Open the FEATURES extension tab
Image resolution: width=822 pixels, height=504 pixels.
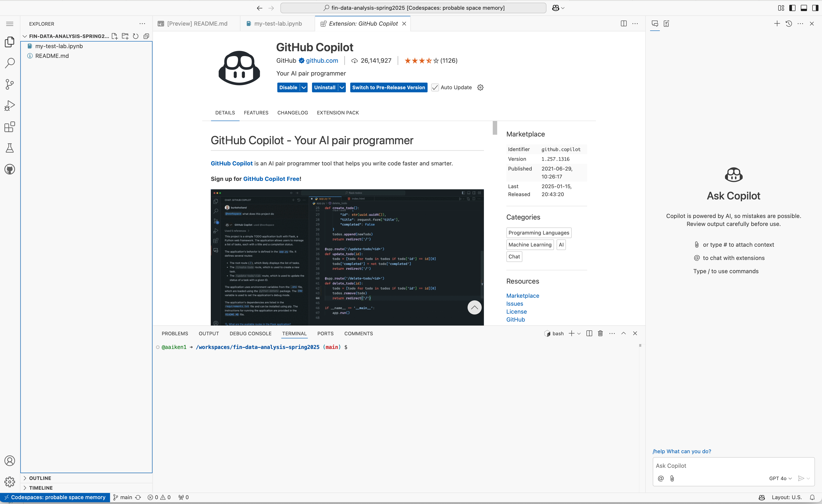pos(256,113)
